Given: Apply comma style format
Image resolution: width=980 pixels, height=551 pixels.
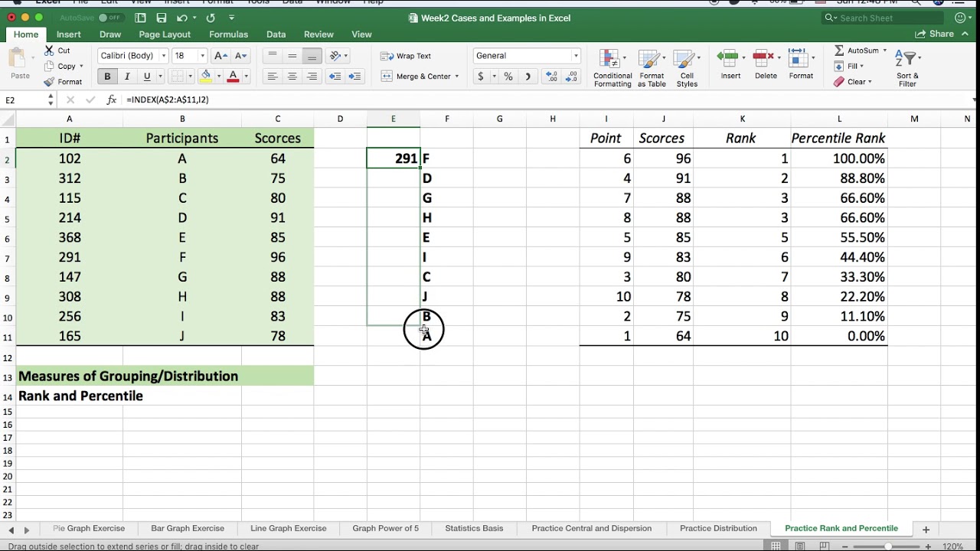Looking at the screenshot, I should (528, 77).
